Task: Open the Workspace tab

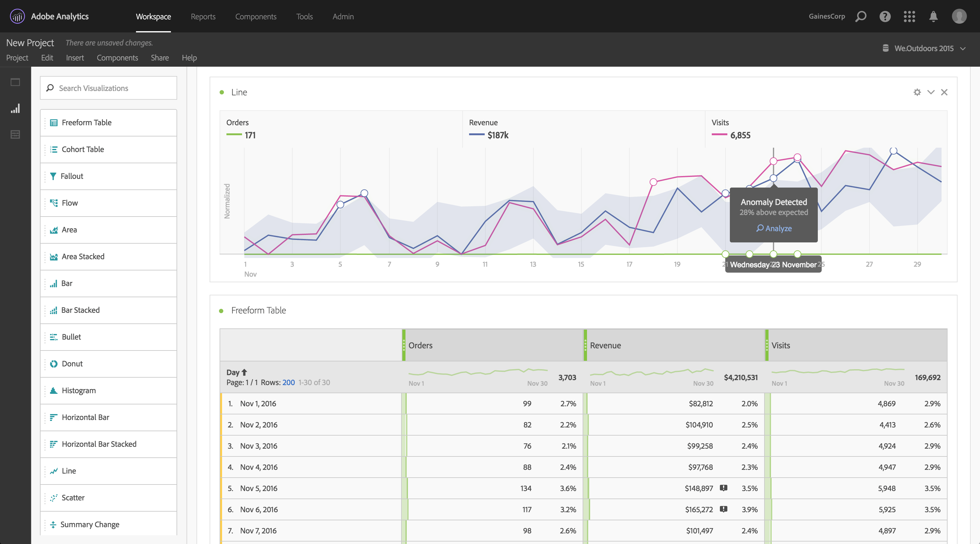Action: [153, 16]
